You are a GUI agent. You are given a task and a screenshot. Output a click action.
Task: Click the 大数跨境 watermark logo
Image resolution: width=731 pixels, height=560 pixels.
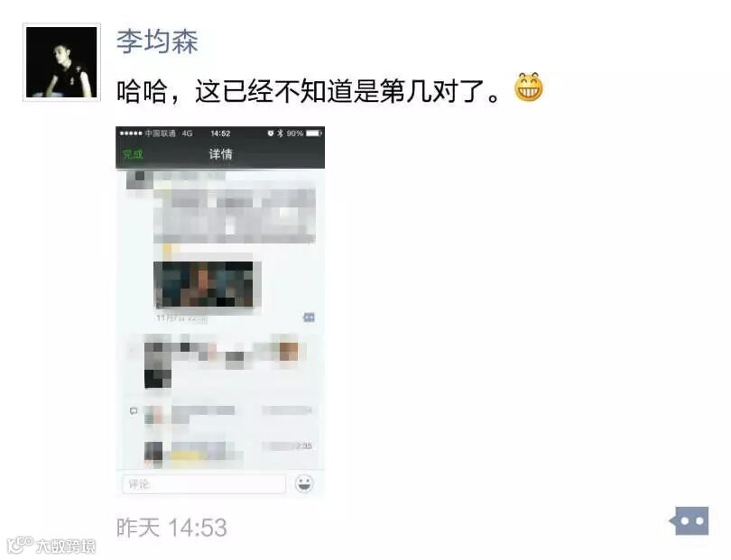(x=51, y=546)
